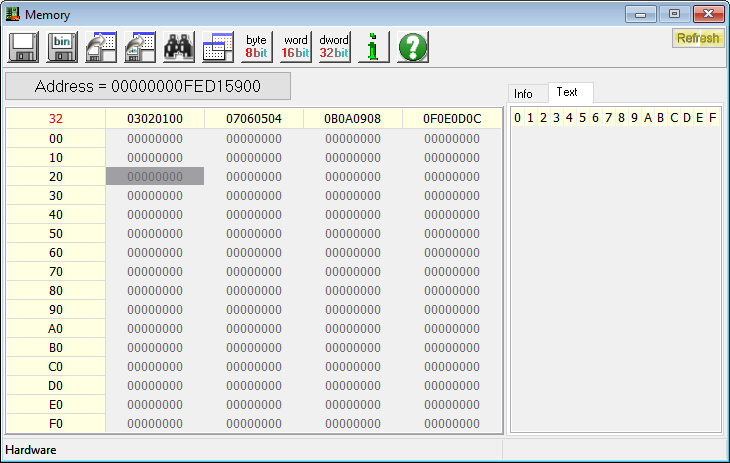730x463 pixels.
Task: Open search with the binoculars icon
Action: (x=178, y=47)
